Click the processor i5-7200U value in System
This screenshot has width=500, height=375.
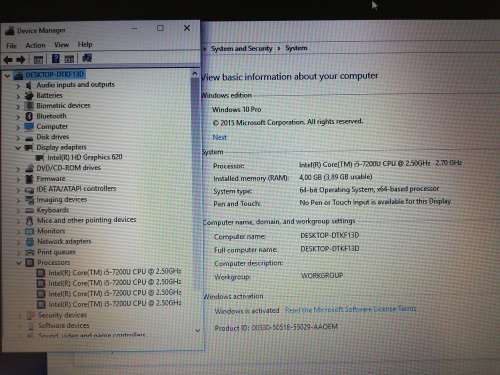pyautogui.click(x=381, y=164)
